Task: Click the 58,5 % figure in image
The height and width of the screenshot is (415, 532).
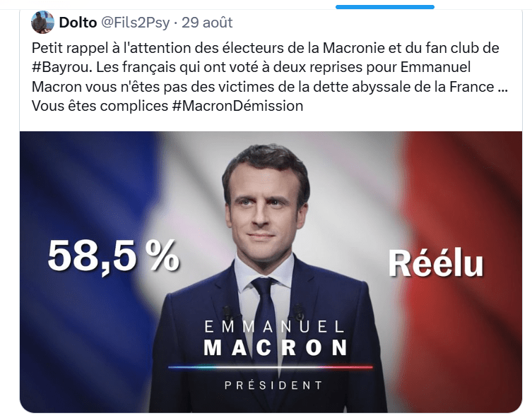Action: coord(113,255)
